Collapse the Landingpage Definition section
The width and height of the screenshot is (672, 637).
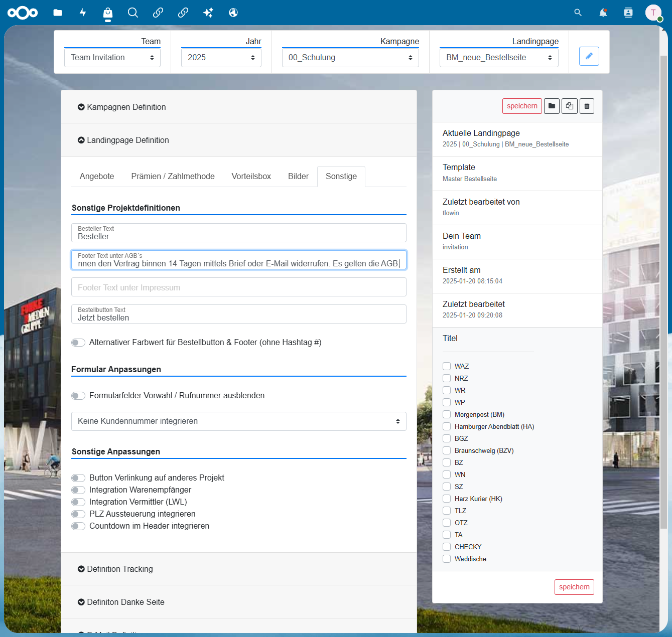point(239,140)
